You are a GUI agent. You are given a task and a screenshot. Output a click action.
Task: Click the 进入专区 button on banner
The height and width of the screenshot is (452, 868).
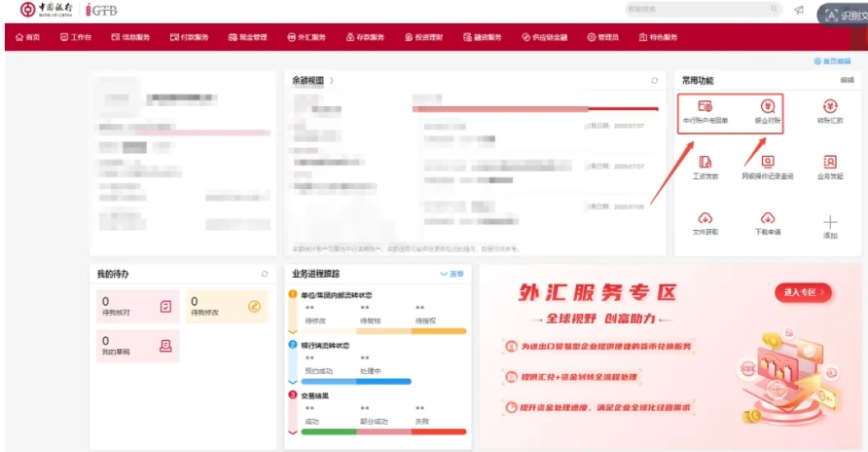point(804,292)
